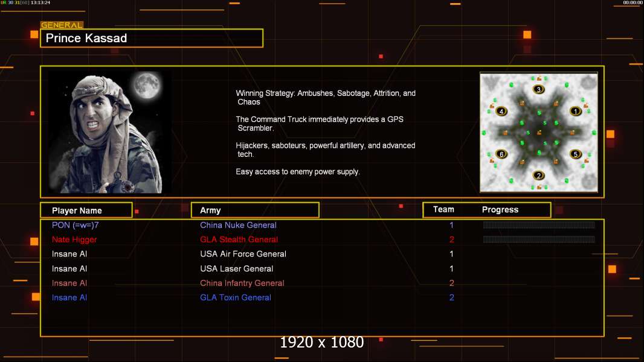Click the Player Name column header
This screenshot has width=644, height=362.
[86, 211]
